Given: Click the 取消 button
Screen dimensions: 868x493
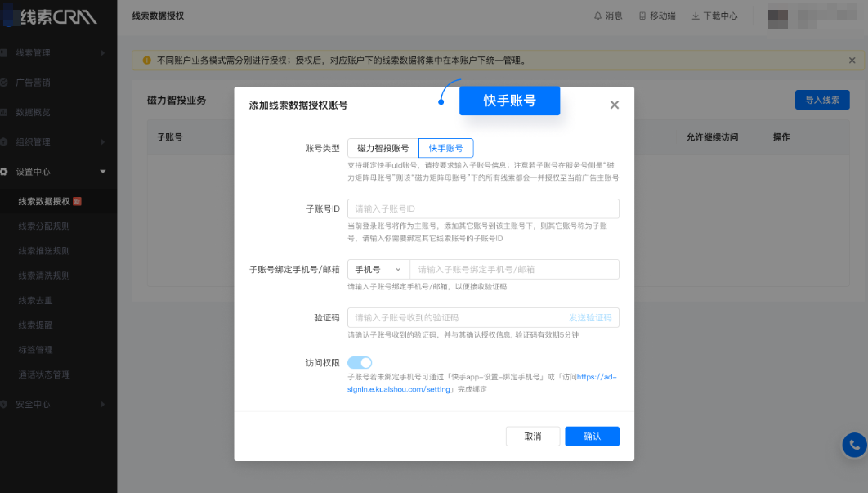Looking at the screenshot, I should (533, 437).
